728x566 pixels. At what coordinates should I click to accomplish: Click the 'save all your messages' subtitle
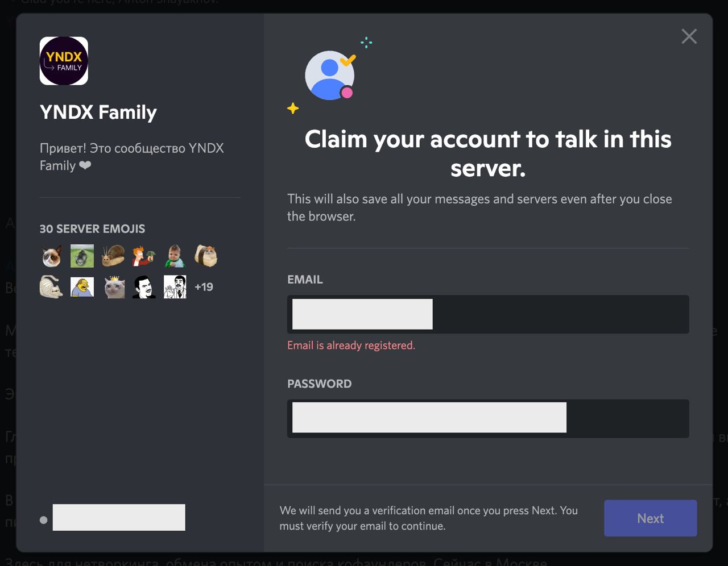[479, 207]
